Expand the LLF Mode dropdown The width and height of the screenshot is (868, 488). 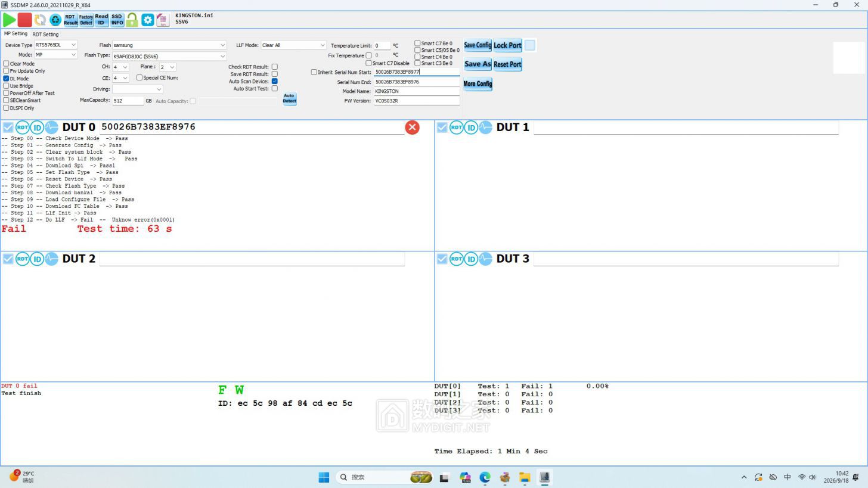point(293,45)
